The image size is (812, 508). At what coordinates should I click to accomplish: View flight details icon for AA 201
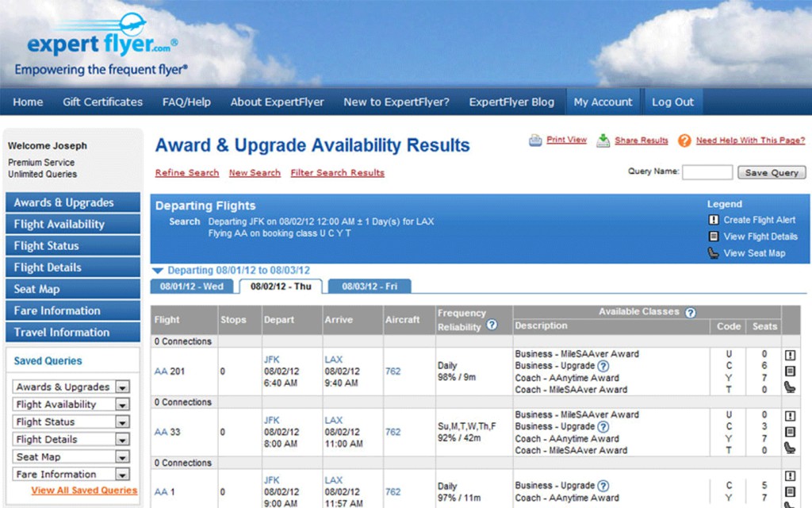click(x=790, y=371)
